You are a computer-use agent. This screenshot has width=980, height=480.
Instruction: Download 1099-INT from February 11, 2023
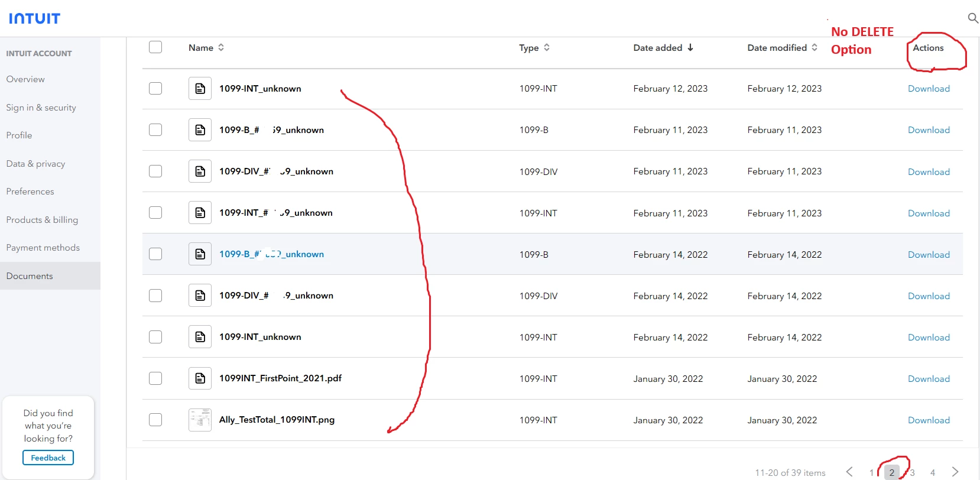[x=929, y=213]
